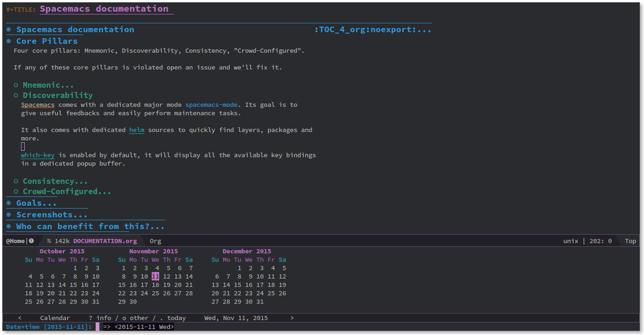644x335 pixels.
Task: Select October 15 in the calendar
Action: tap(73, 285)
